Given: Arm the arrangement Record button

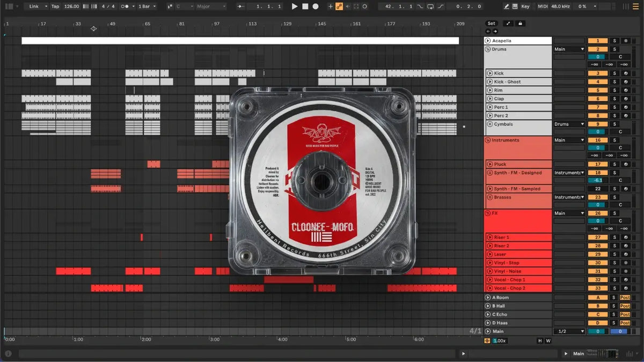Looking at the screenshot, I should (x=316, y=6).
